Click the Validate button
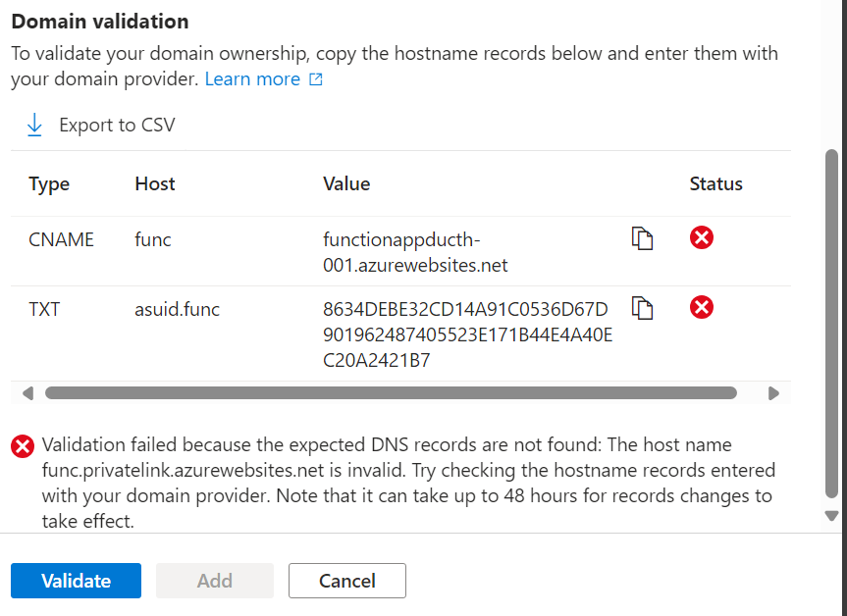Image resolution: width=847 pixels, height=616 pixels. (76, 581)
